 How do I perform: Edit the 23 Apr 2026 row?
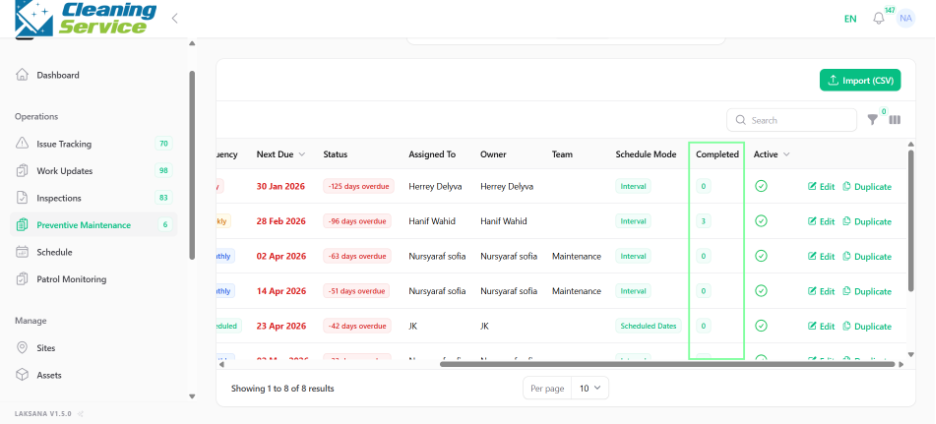coord(821,326)
